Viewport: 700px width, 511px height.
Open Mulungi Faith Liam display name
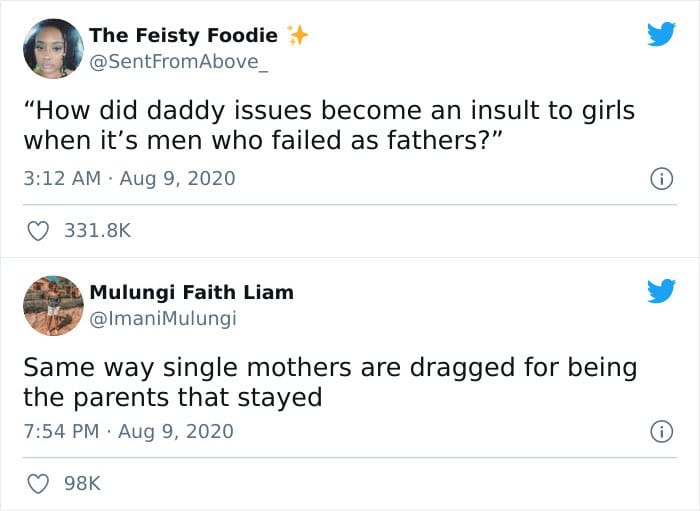point(192,292)
